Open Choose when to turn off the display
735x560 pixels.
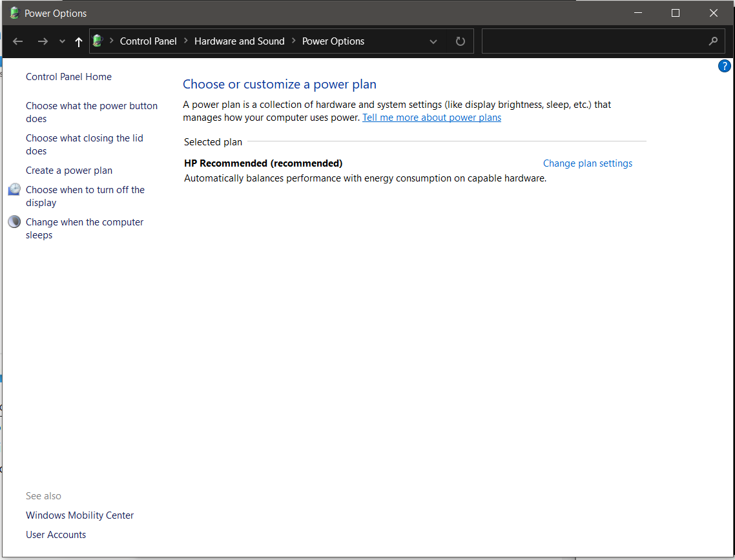(85, 196)
